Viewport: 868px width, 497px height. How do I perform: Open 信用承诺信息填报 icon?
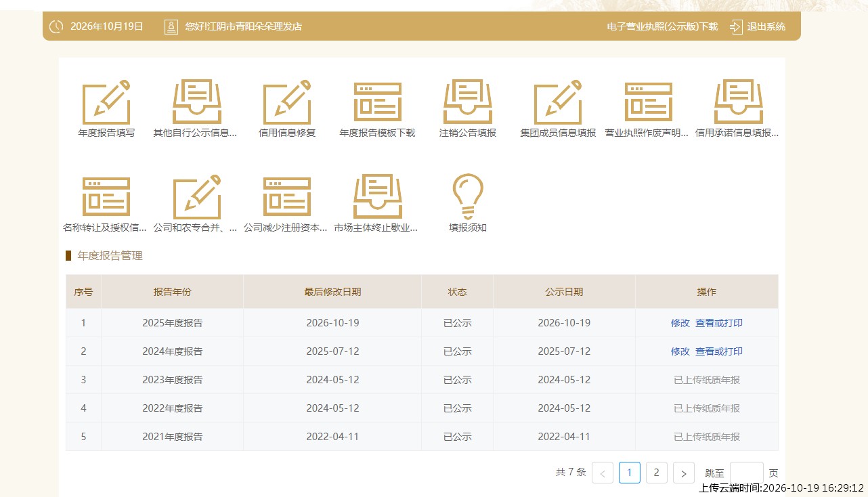coord(739,102)
